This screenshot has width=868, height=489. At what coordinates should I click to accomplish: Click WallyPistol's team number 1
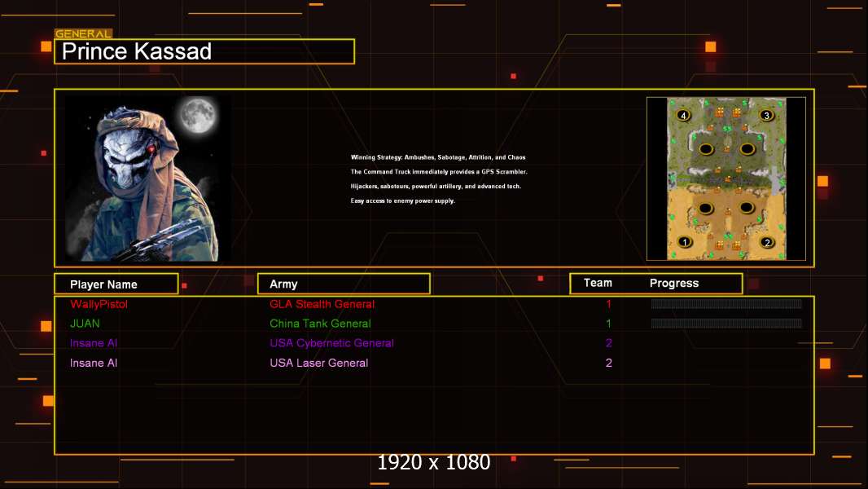point(608,304)
